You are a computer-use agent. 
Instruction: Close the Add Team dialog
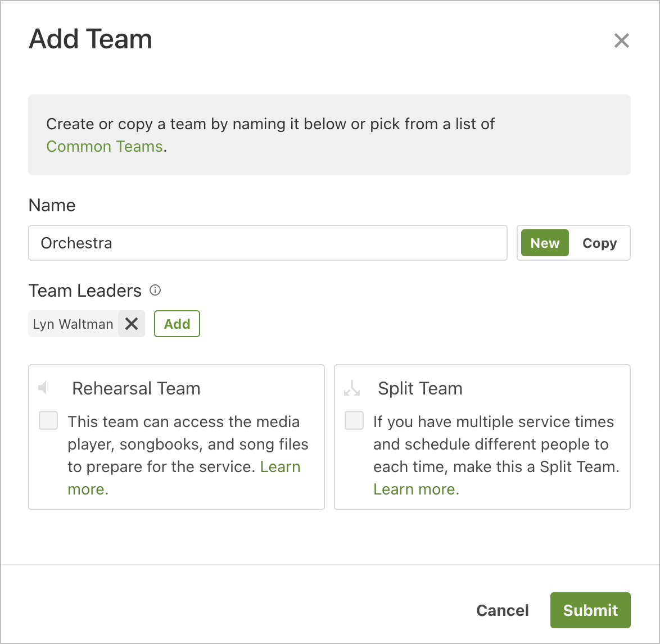(621, 41)
